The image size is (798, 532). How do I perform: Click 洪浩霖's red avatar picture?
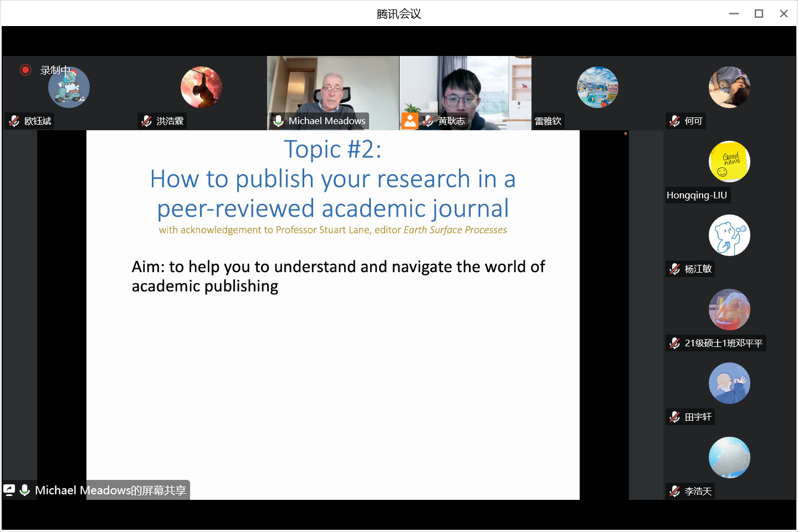point(201,87)
